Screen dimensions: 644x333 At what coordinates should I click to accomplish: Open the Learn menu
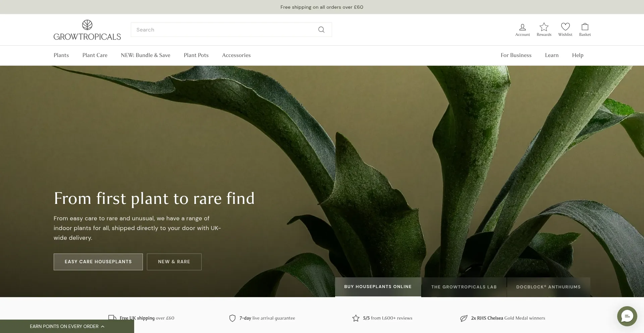pos(552,55)
